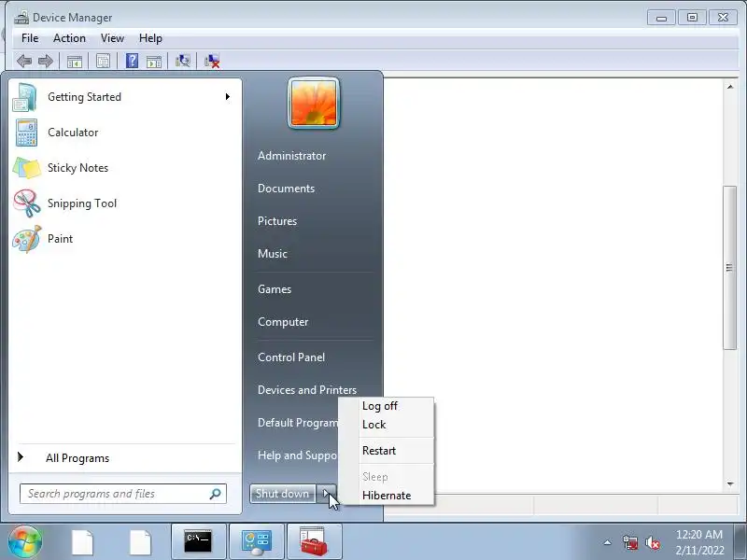Open Paint from the Start menu
Viewport: 747px width, 560px height.
tap(125, 239)
